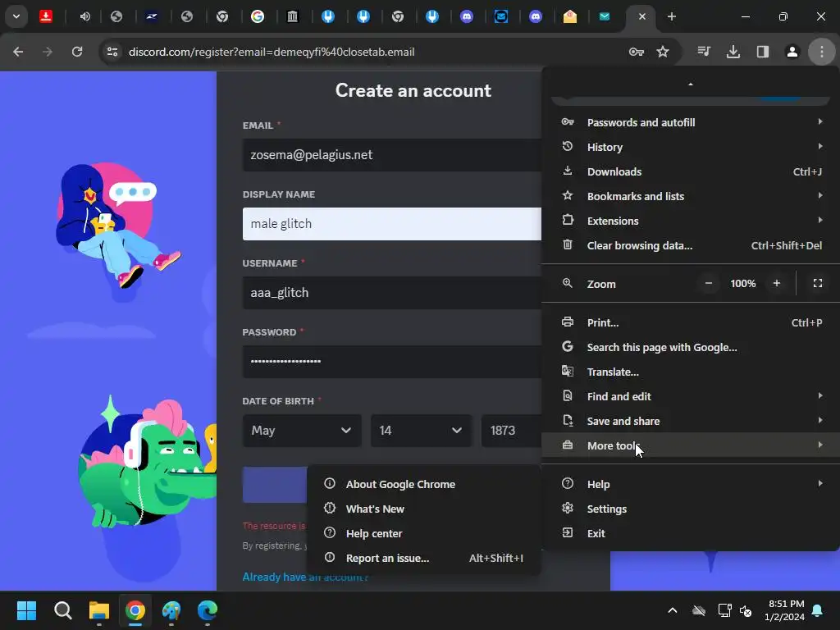Enter fullscreen via zoom row icon
840x630 pixels.
coord(818,283)
